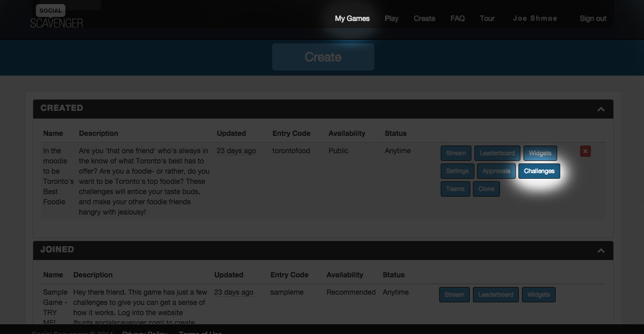Open the My Games menu
This screenshot has width=644, height=334.
(352, 18)
